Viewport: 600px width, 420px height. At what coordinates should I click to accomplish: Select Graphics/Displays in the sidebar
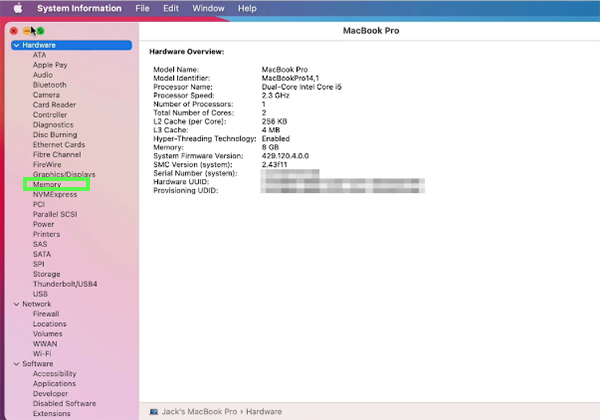pos(64,174)
